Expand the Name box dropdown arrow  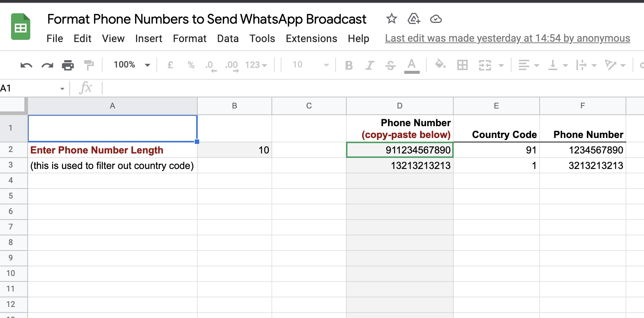[x=62, y=89]
